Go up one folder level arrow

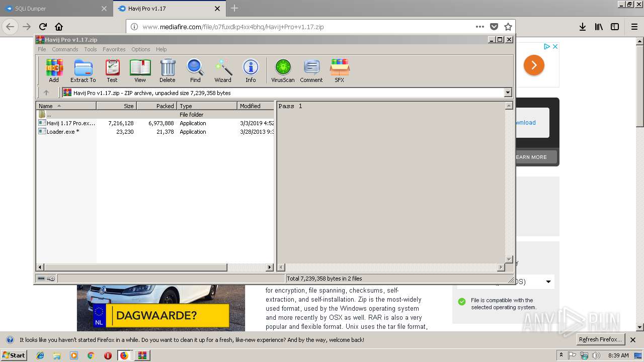coord(46,93)
